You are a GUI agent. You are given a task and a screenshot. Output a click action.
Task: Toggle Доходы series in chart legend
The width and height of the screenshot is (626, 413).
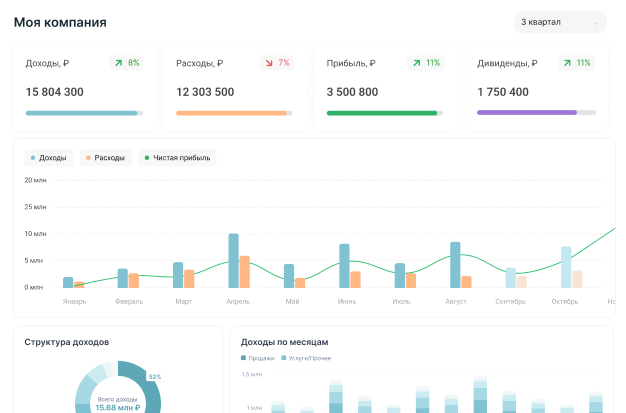pyautogui.click(x=49, y=158)
